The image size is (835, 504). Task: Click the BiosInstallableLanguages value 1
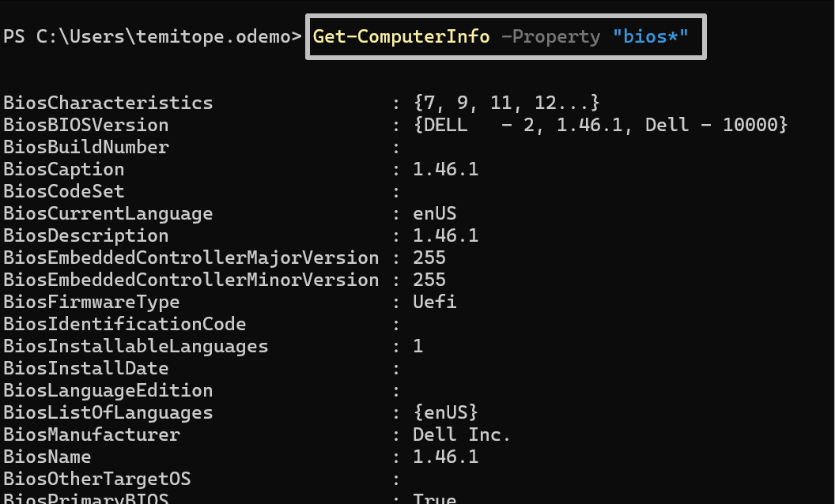tap(417, 346)
